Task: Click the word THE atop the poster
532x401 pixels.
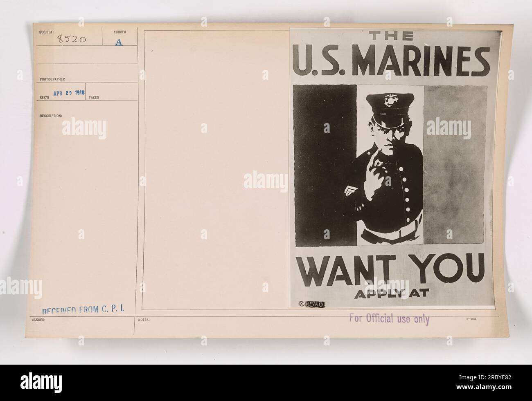Action: tap(392, 36)
